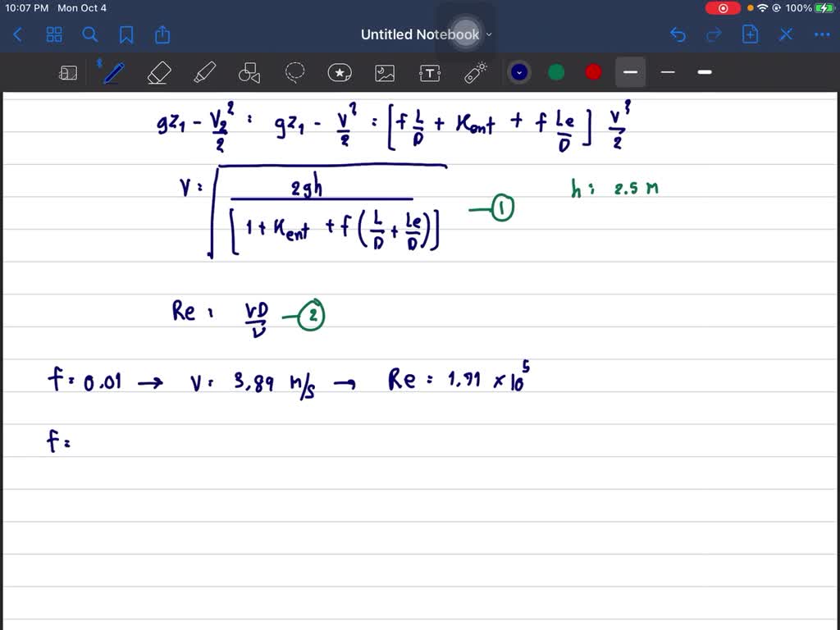Toggle the zoom window tool
Image resolution: width=840 pixels, height=630 pixels.
click(x=68, y=73)
